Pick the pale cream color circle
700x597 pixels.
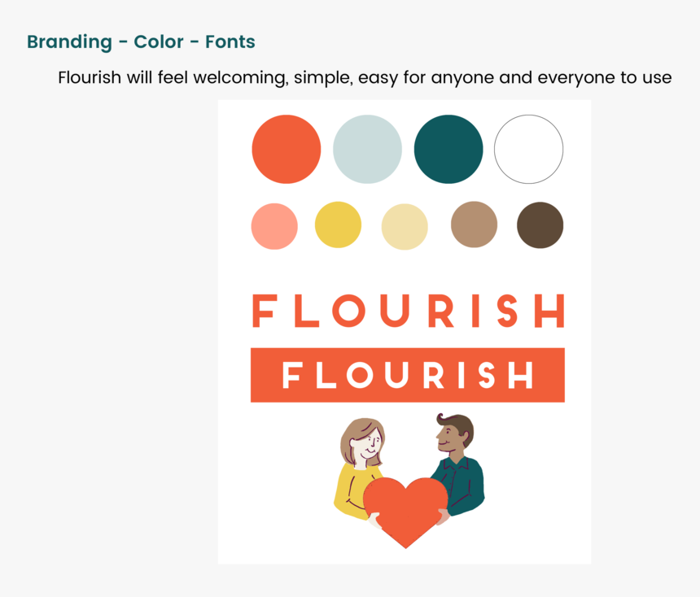click(405, 227)
